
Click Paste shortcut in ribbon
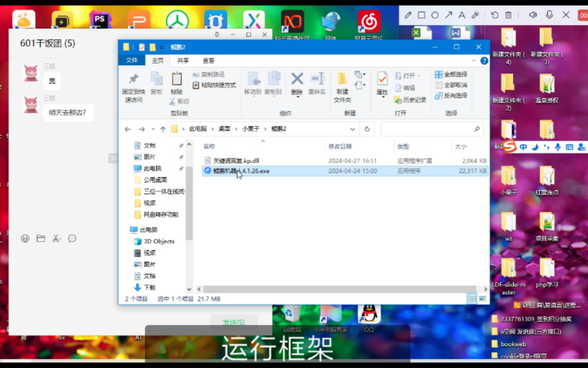[214, 85]
